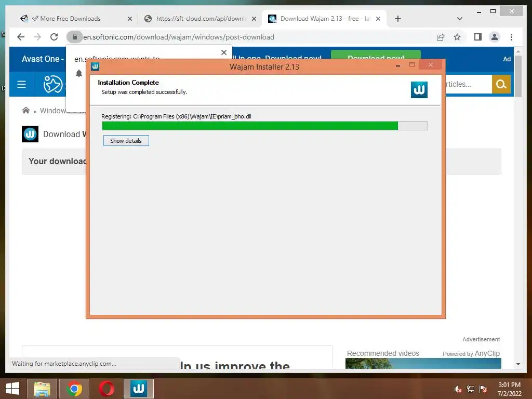Close the More Free Downloads tab
Screen dimensions: 532x399
coord(129,19)
